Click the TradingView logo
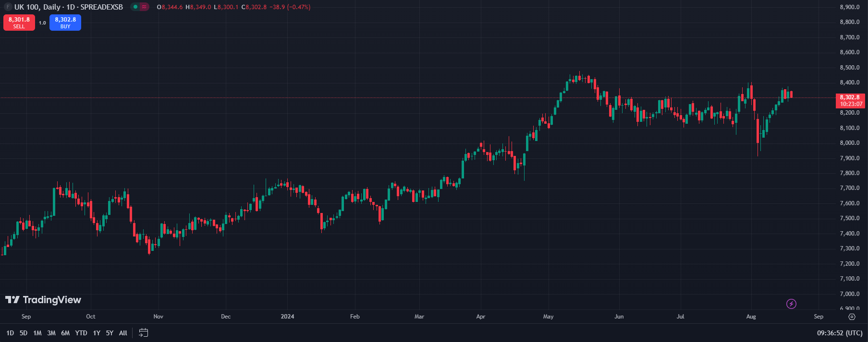Viewport: 868px width, 342px height. point(43,300)
